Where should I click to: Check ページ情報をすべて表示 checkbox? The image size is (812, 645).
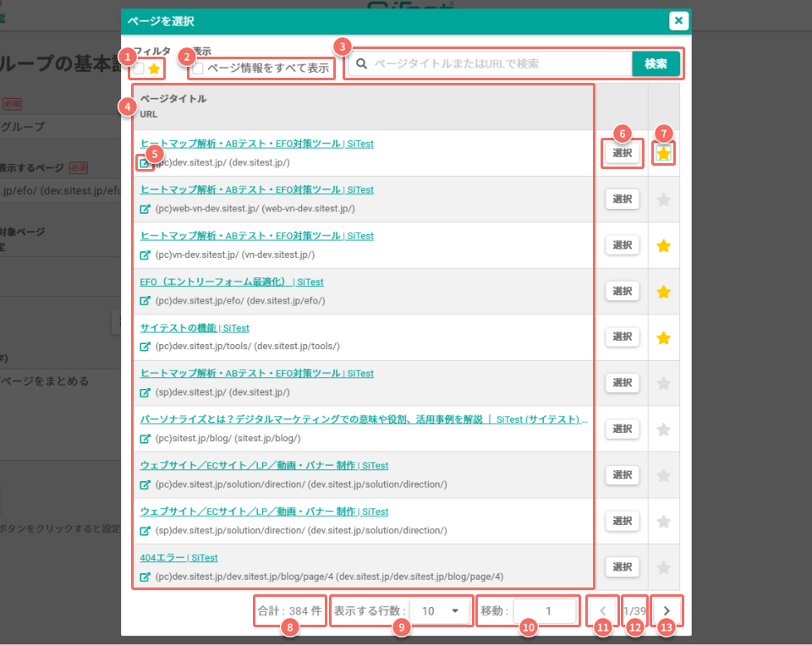tap(197, 68)
